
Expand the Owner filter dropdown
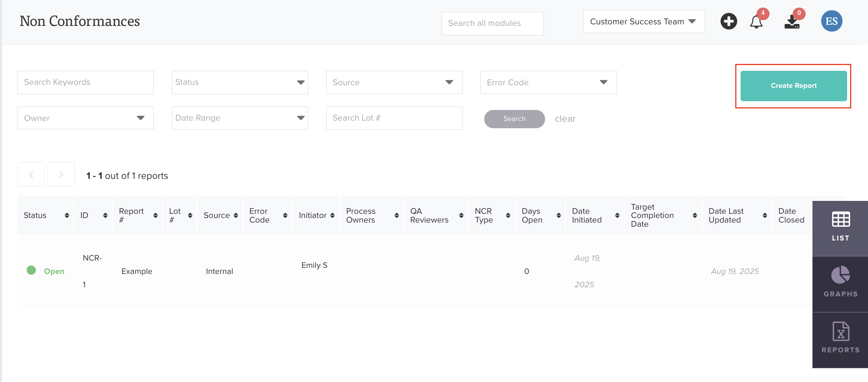point(85,118)
